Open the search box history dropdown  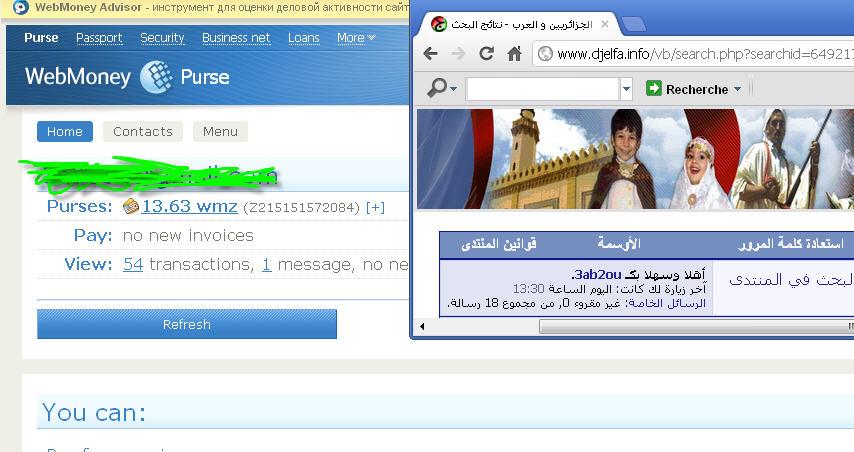pyautogui.click(x=626, y=89)
